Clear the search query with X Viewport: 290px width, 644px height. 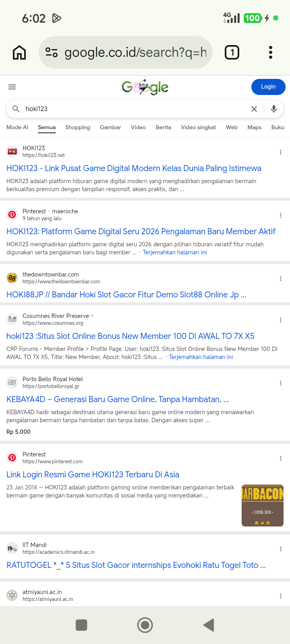[x=254, y=109]
